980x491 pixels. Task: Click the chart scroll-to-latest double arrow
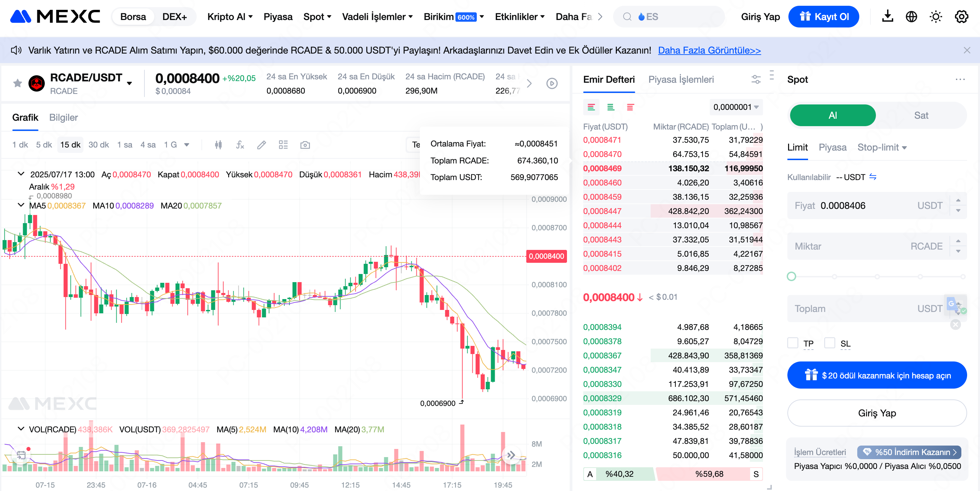511,455
